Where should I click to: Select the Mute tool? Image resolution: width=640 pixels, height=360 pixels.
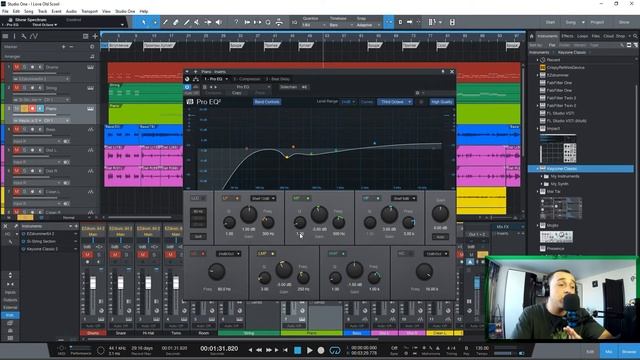coord(197,22)
